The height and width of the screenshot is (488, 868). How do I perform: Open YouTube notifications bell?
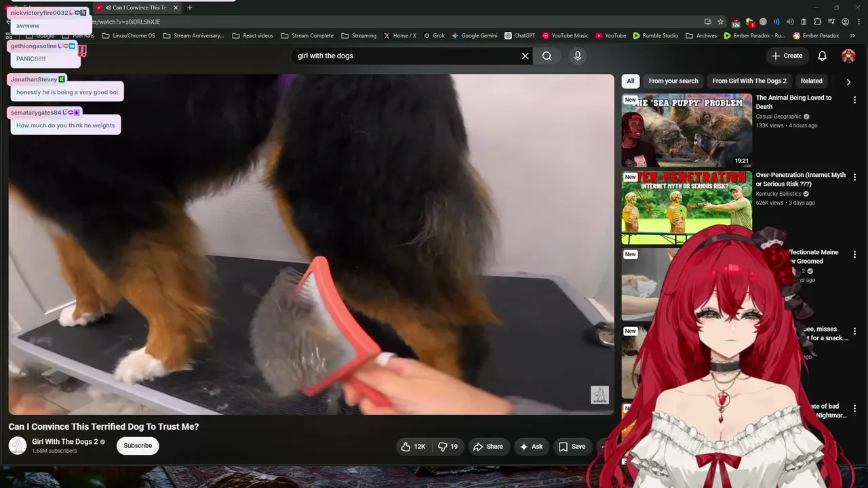point(822,56)
